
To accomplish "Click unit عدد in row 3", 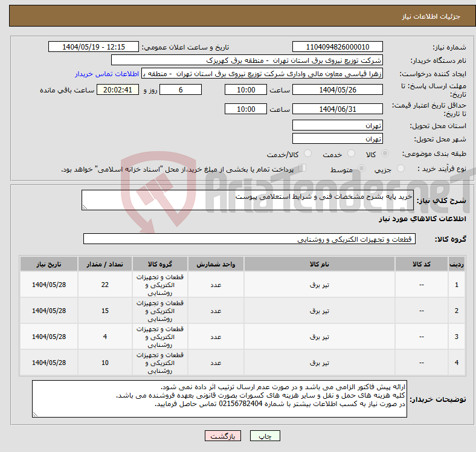I will (216, 337).
